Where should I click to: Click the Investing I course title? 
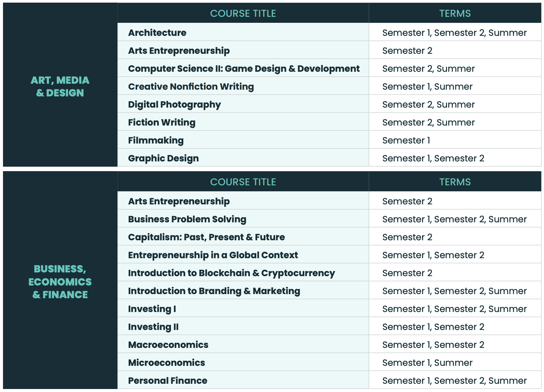(152, 309)
